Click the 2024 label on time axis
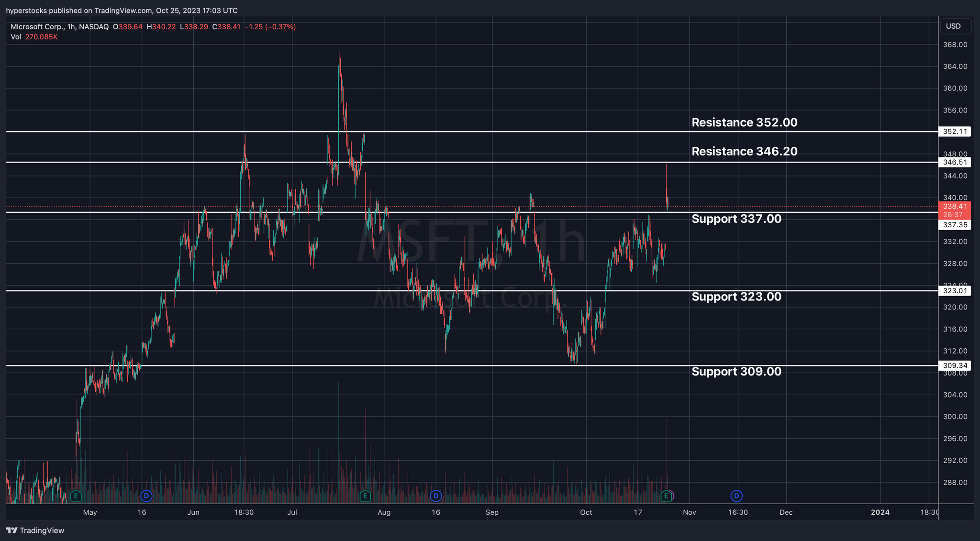Screen dimensions: 980x541 pos(880,512)
